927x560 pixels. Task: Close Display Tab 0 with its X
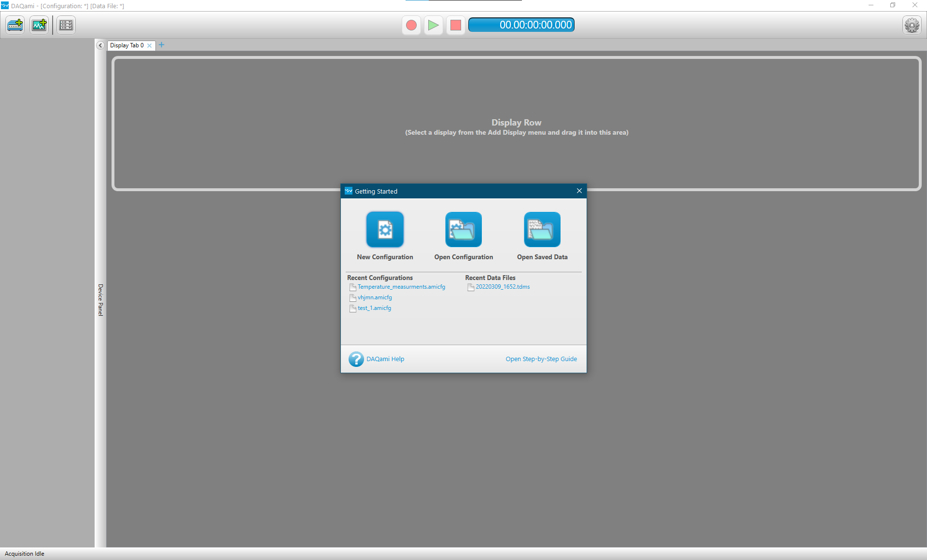(150, 46)
